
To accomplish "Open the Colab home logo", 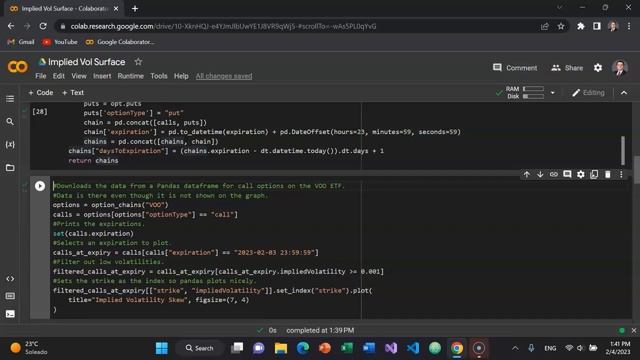I will 18,67.
